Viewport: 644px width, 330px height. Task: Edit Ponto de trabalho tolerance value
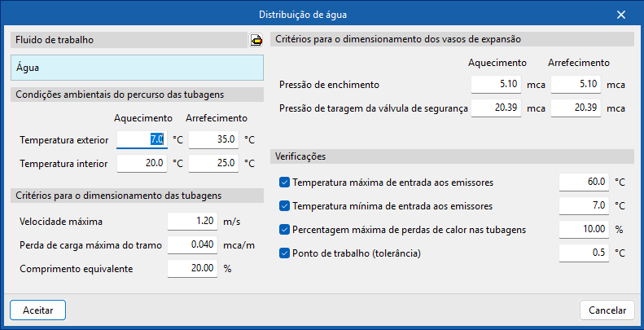(584, 253)
